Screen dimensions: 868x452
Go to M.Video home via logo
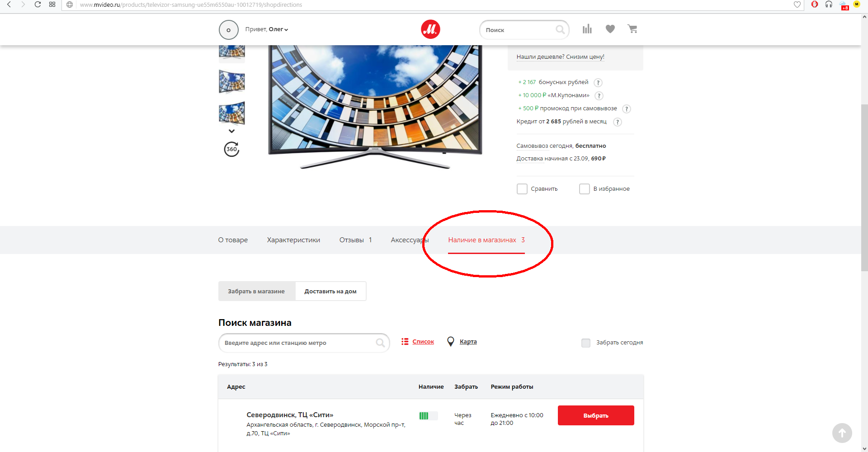click(x=430, y=29)
